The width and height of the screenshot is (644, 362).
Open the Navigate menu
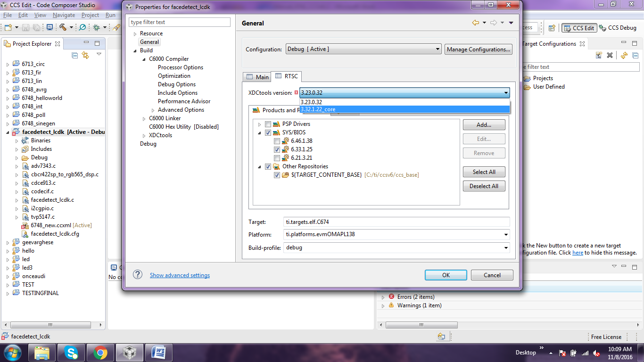click(64, 15)
